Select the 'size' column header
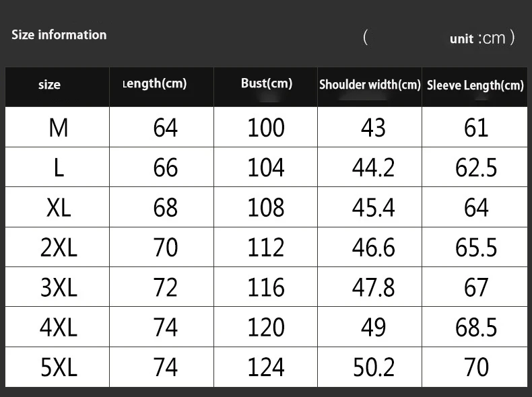 49,84
